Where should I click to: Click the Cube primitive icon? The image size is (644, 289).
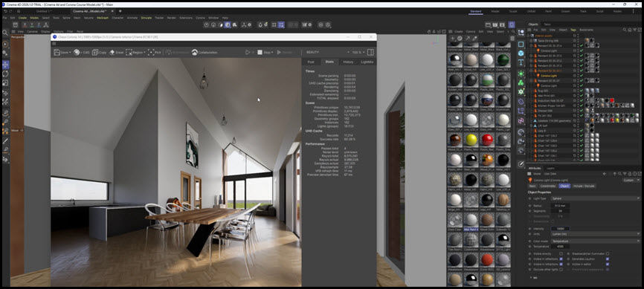point(521,53)
